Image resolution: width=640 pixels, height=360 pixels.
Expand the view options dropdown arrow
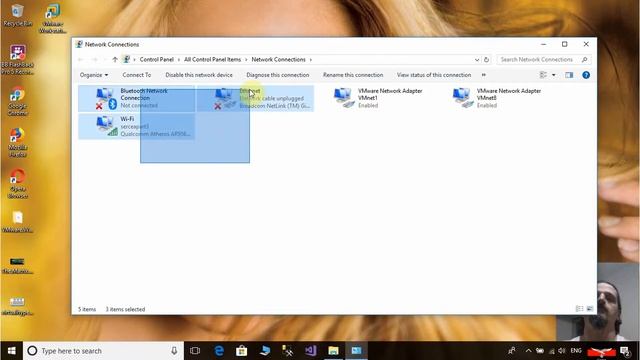553,75
